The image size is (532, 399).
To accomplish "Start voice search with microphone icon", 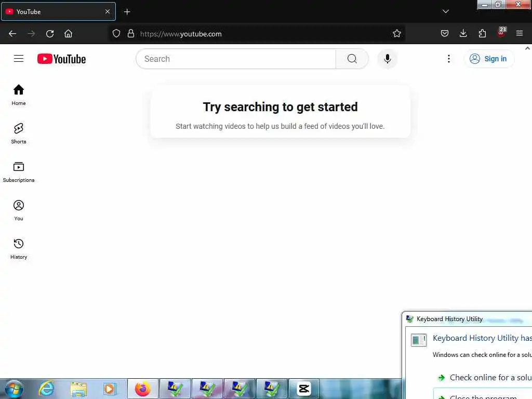I will pyautogui.click(x=387, y=59).
